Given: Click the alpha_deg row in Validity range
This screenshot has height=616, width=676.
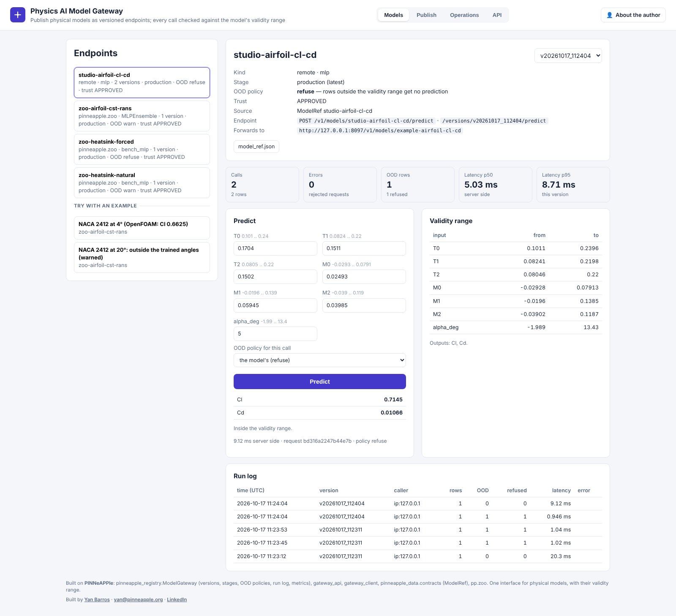Looking at the screenshot, I should 516,327.
